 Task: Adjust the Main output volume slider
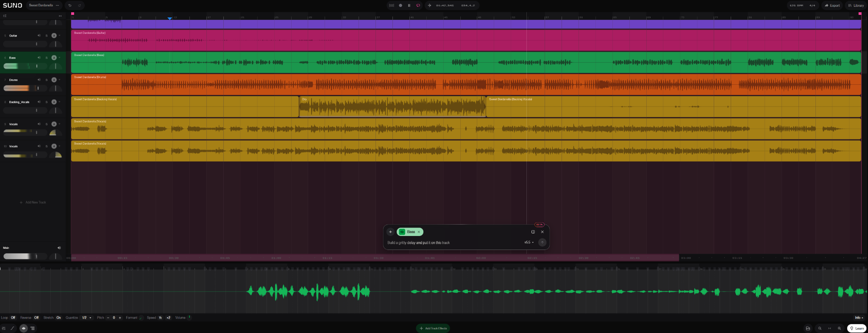[x=25, y=256]
